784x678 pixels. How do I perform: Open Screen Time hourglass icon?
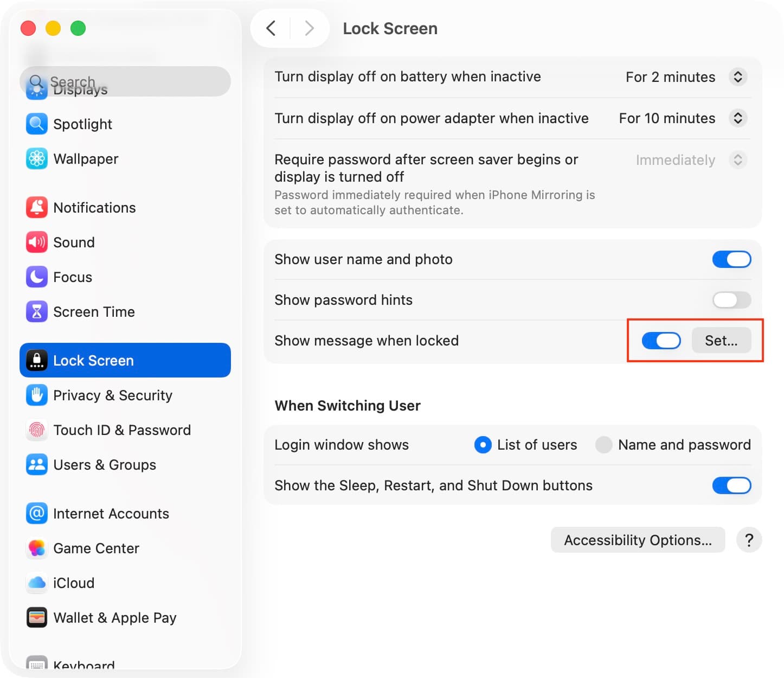[37, 312]
